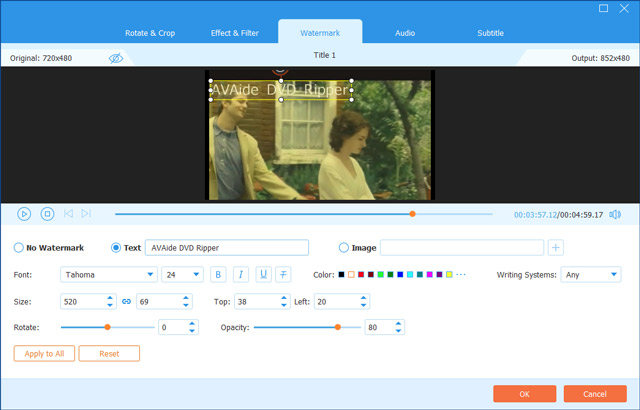Stop the video preview
640x410 pixels.
pyautogui.click(x=47, y=214)
